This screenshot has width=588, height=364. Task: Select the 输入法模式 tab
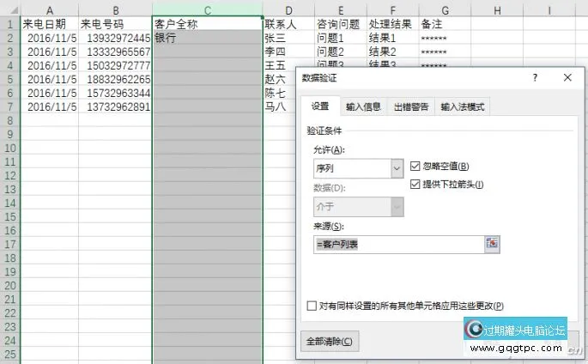(x=463, y=106)
